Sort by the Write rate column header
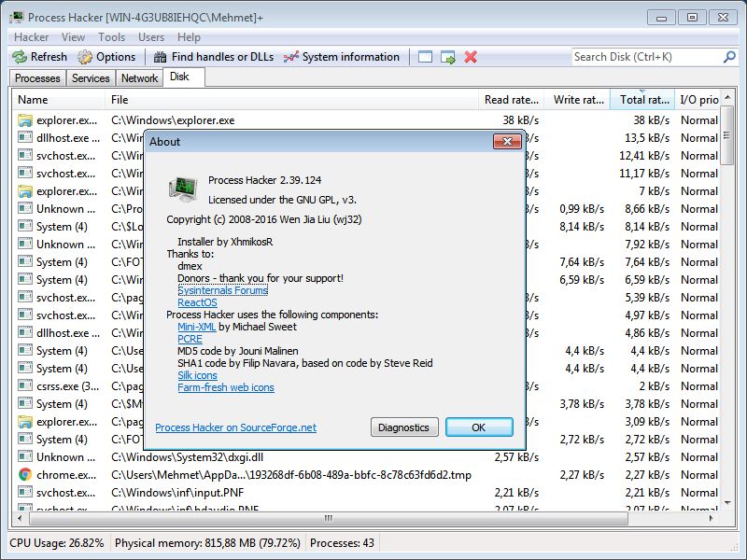Viewport: 747px width, 560px height. tap(577, 100)
